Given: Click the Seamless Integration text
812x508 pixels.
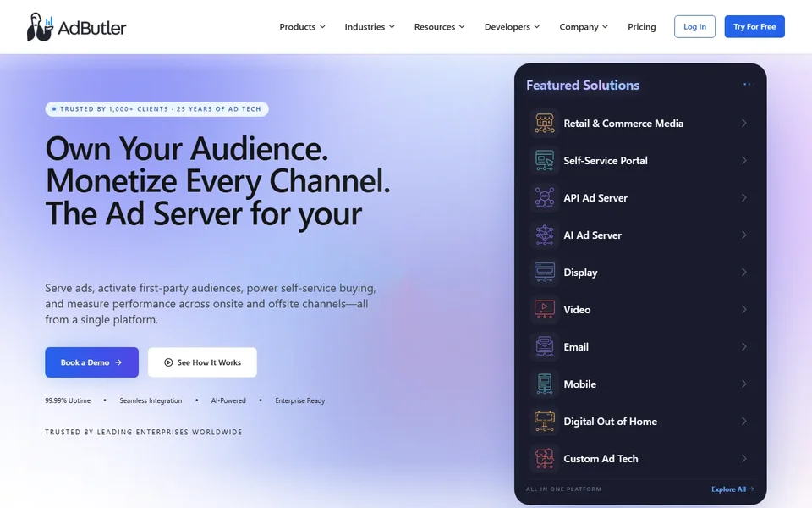Looking at the screenshot, I should click(x=151, y=400).
